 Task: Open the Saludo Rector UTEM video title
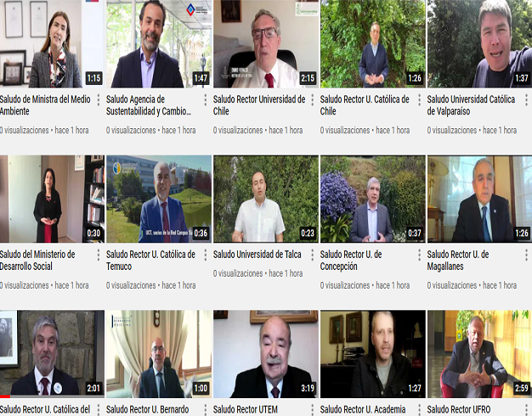(x=246, y=409)
